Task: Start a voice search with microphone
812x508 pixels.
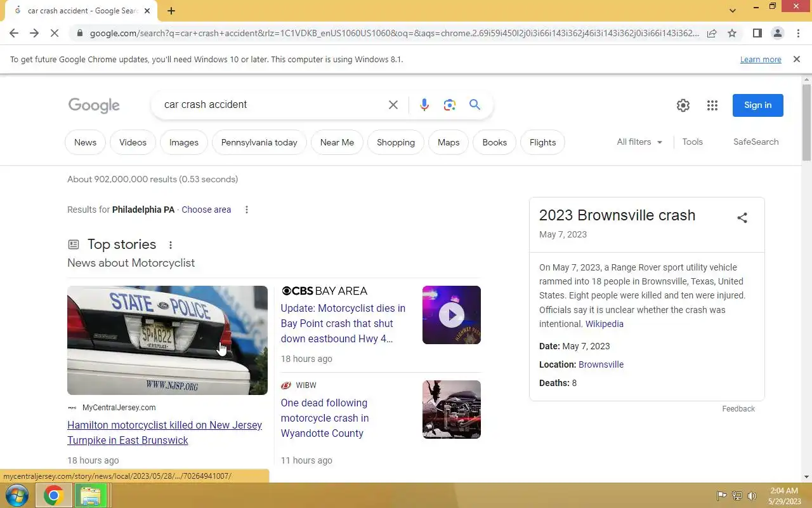Action: (424, 105)
